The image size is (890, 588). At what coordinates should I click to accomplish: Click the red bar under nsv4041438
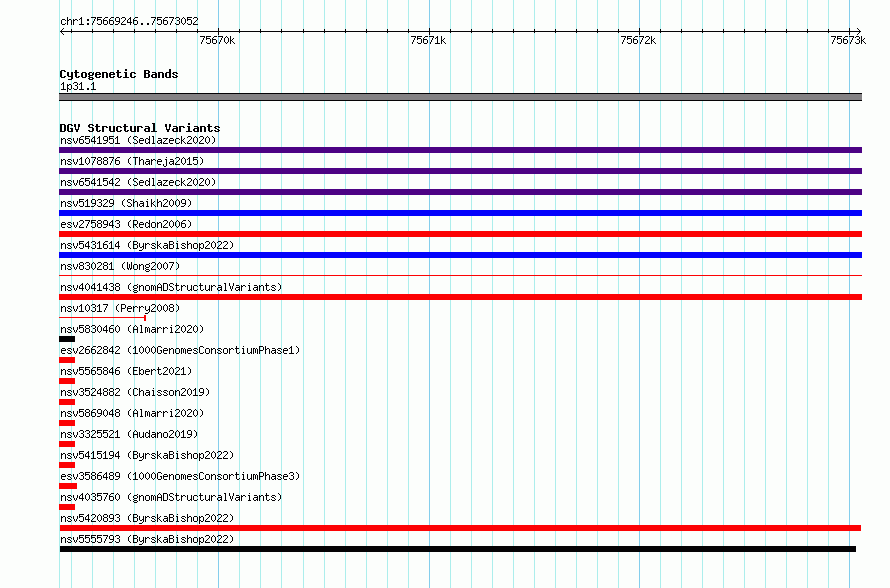[460, 297]
